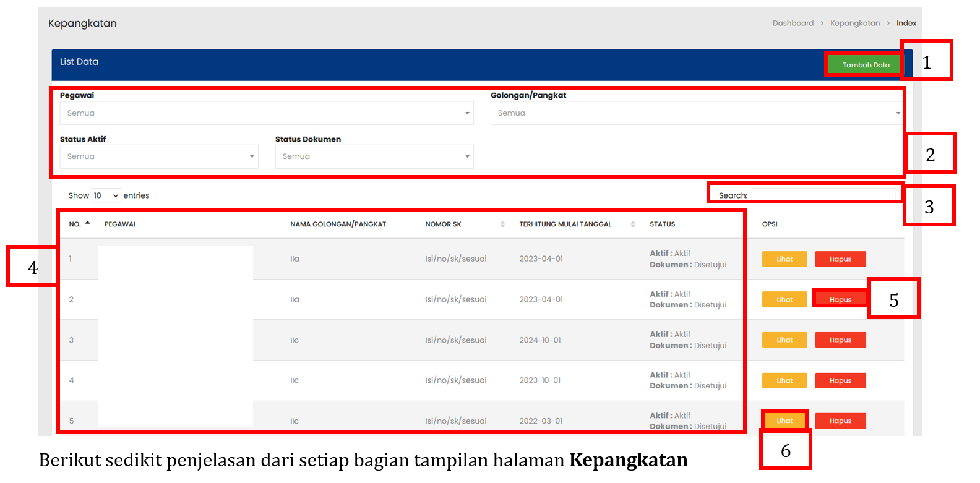This screenshot has width=980, height=483.
Task: Open the Pegawai filter dropdown
Action: pos(266,113)
